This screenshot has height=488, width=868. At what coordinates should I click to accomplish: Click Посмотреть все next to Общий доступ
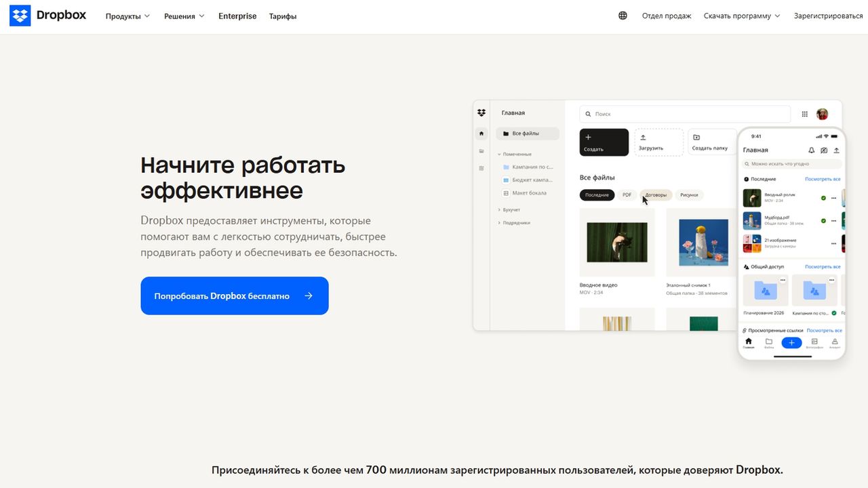click(x=823, y=267)
